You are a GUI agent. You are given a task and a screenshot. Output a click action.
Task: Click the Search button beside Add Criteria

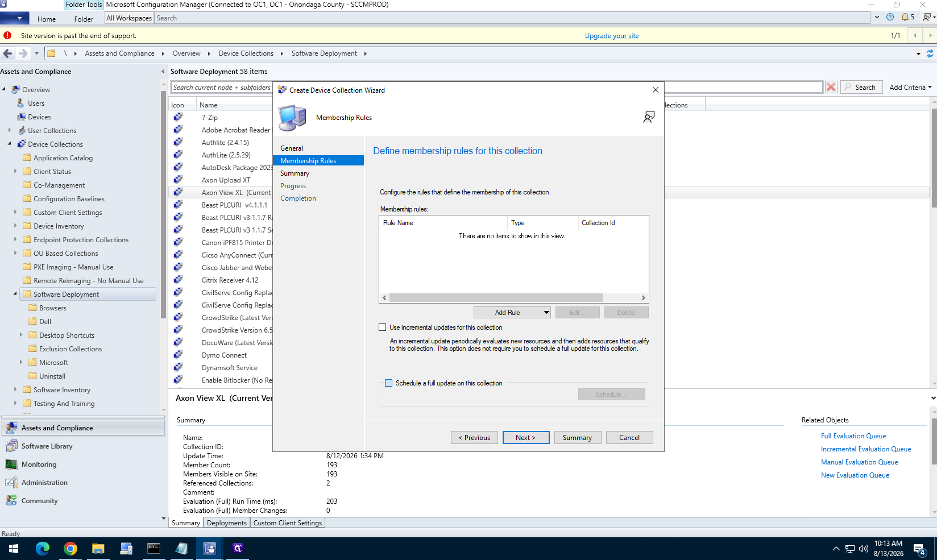click(x=861, y=87)
